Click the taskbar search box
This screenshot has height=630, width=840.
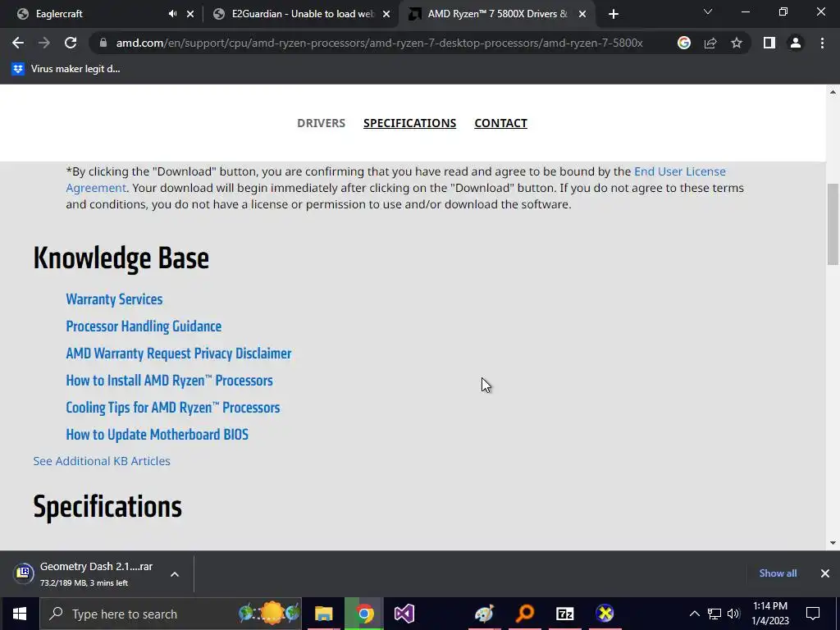click(x=171, y=614)
